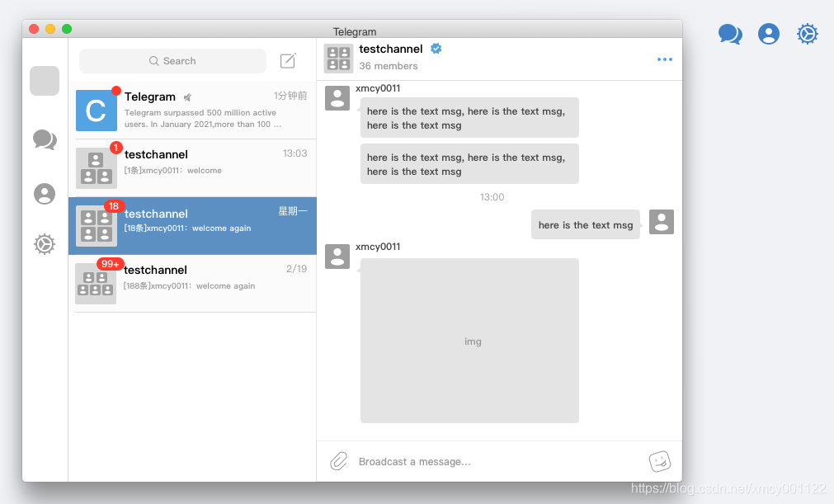Open settings gear in the sidebar
The image size is (834, 504).
[45, 244]
